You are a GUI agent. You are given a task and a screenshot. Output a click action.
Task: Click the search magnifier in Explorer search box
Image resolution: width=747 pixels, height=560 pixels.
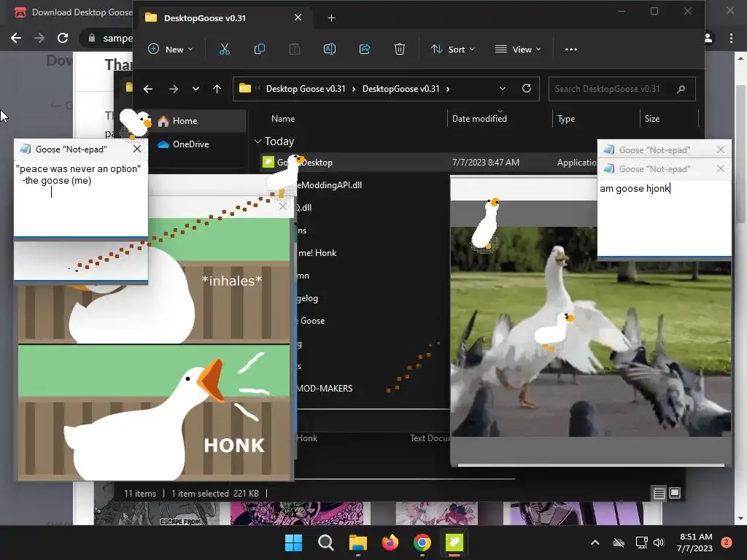point(681,88)
